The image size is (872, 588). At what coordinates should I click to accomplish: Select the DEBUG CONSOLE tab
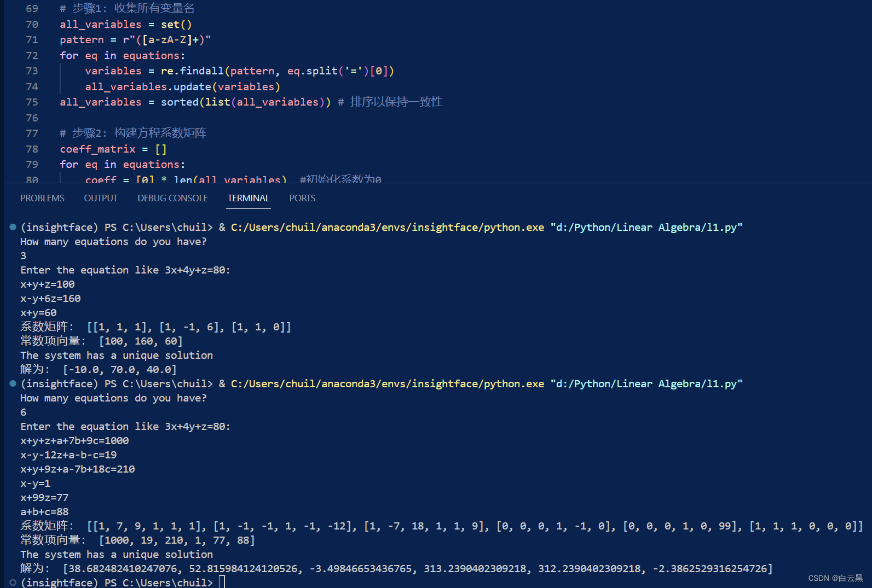172,198
